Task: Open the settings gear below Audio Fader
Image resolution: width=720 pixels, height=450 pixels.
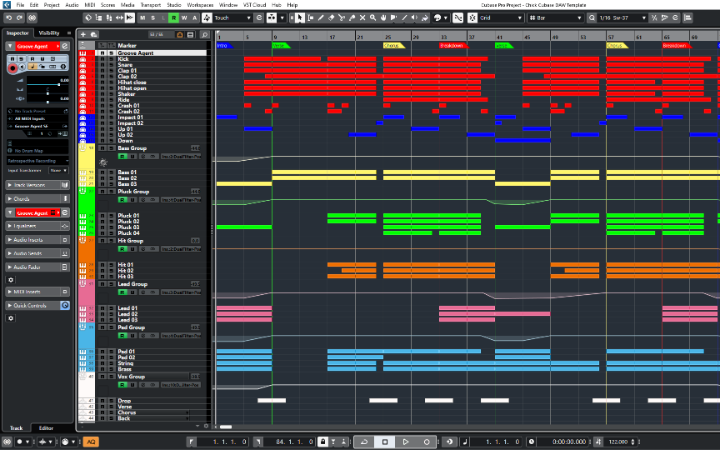Action: pos(11,280)
